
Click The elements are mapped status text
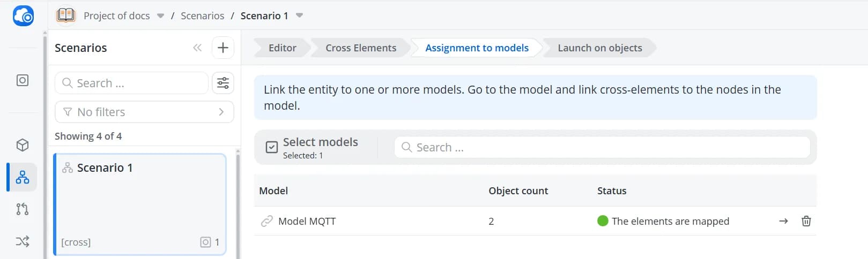670,221
